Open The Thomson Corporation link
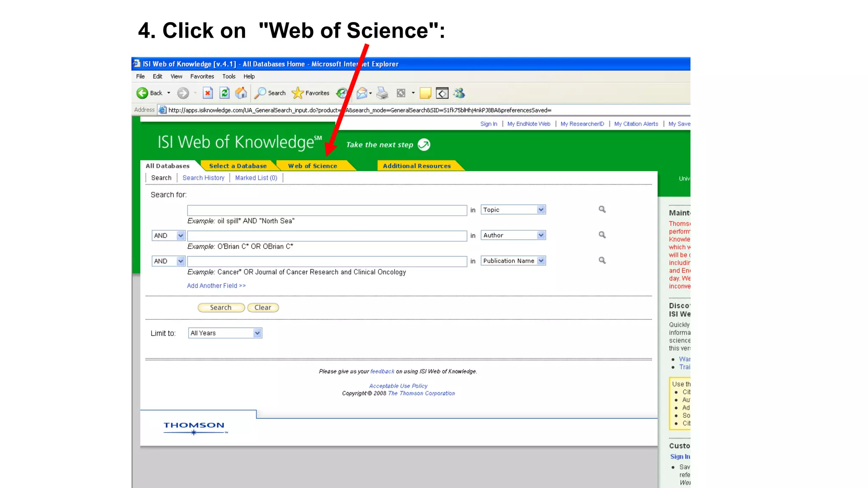The image size is (868, 488). click(x=421, y=394)
